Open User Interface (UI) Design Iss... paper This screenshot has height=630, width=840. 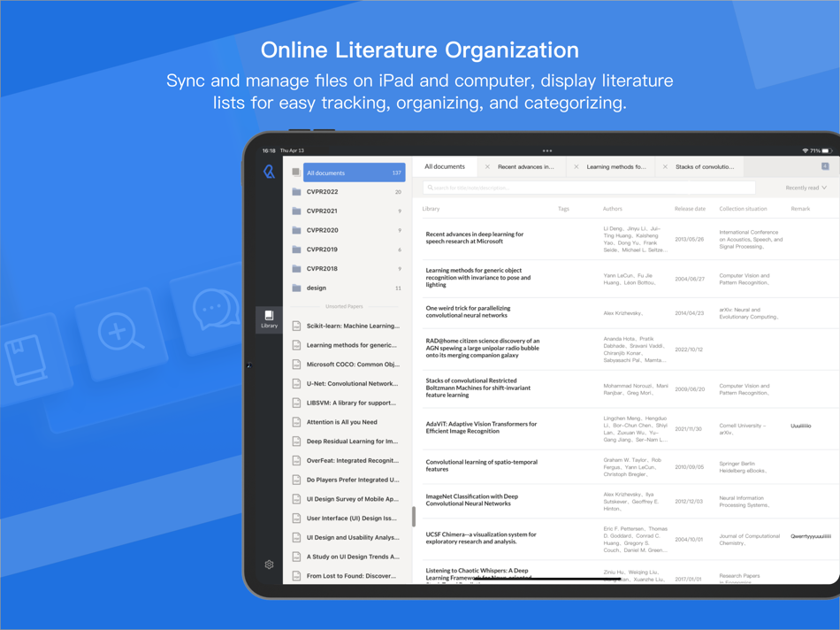click(x=347, y=519)
